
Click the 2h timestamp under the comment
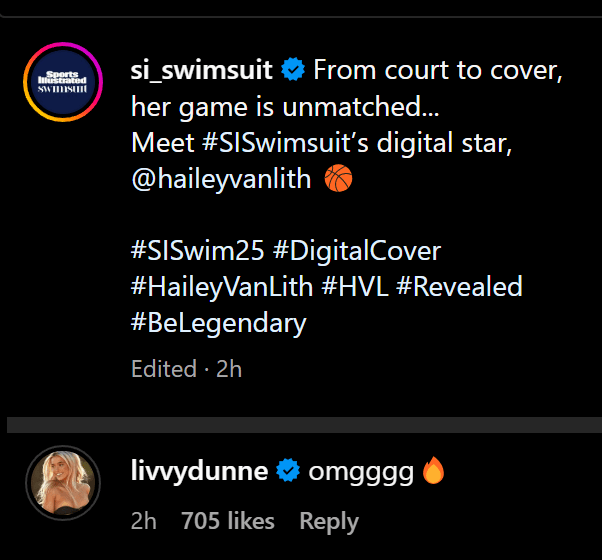click(144, 521)
